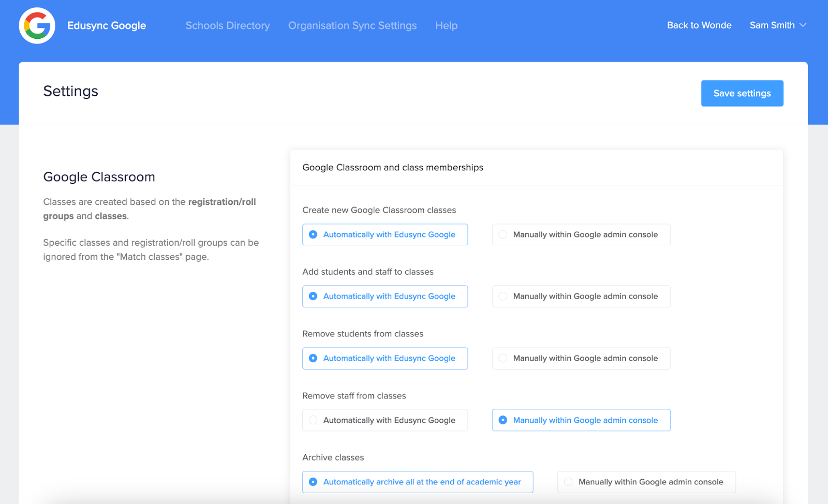This screenshot has width=828, height=504.
Task: Select Manually within Google admin console for creating classes
Action: [581, 234]
